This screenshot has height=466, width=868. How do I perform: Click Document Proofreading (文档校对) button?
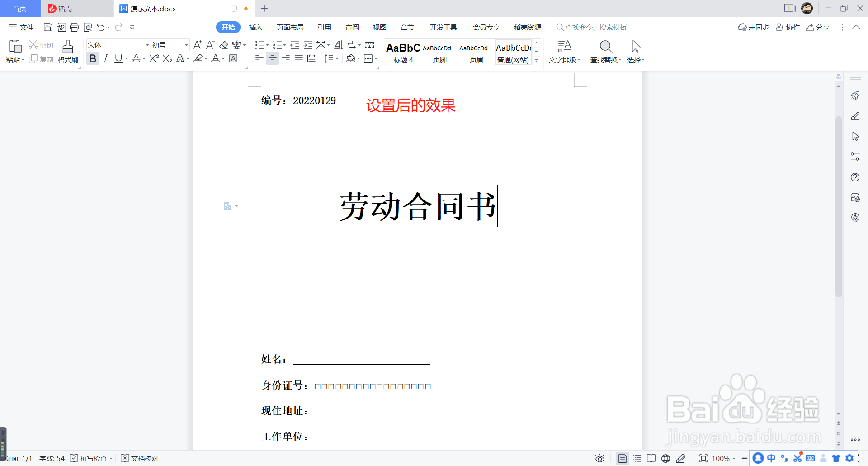click(140, 458)
